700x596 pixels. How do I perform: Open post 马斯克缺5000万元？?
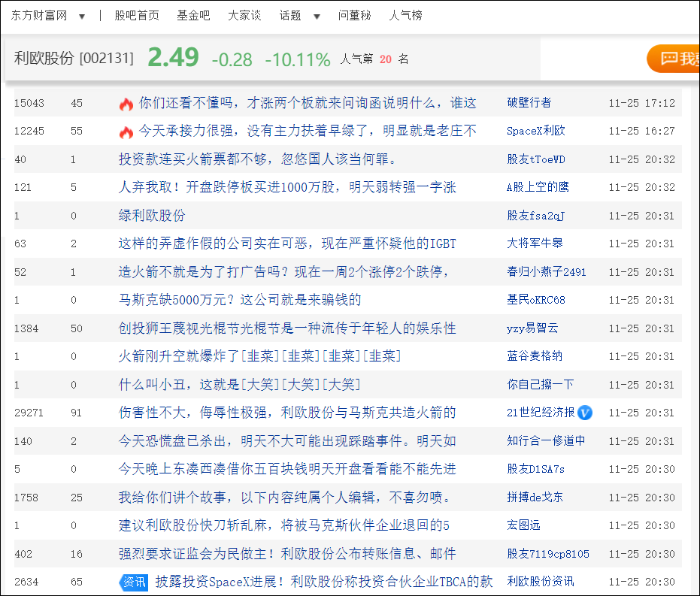point(240,300)
